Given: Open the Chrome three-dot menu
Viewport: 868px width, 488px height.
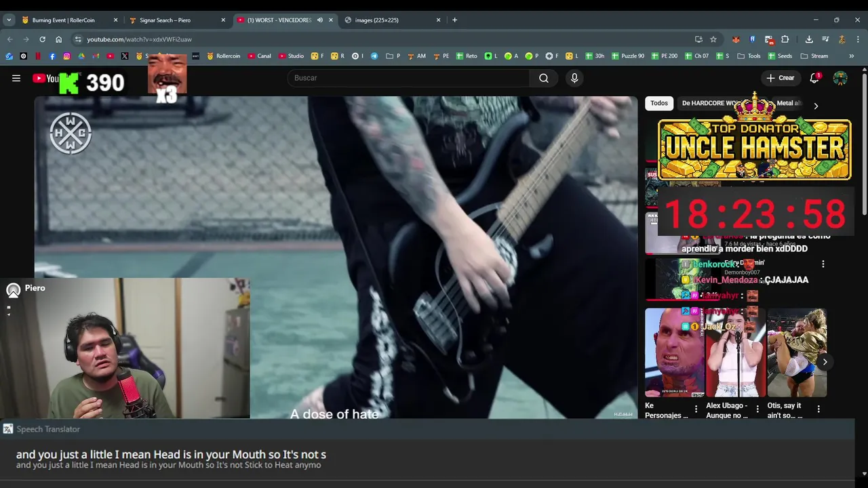Looking at the screenshot, I should [858, 39].
